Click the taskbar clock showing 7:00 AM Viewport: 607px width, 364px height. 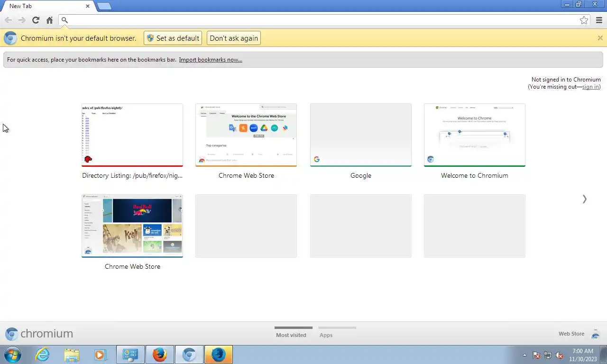coord(583,355)
